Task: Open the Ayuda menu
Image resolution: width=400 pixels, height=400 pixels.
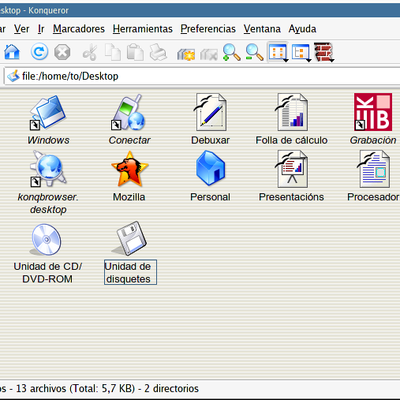Action: pyautogui.click(x=302, y=29)
